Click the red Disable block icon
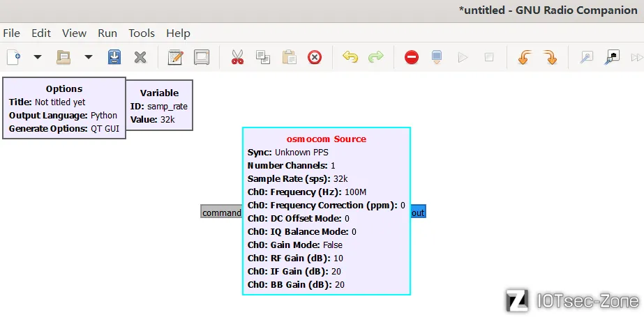 click(412, 57)
